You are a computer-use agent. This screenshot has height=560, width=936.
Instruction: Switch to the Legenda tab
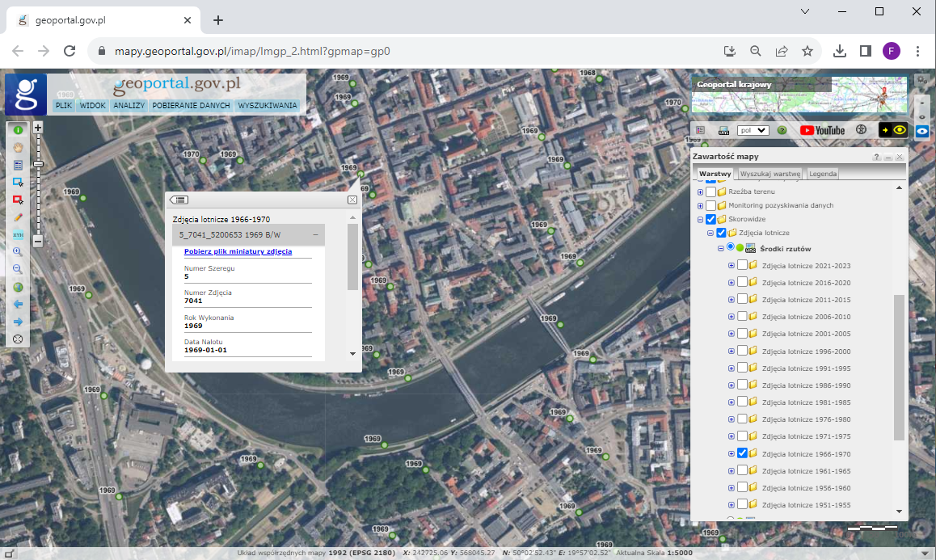click(x=823, y=174)
